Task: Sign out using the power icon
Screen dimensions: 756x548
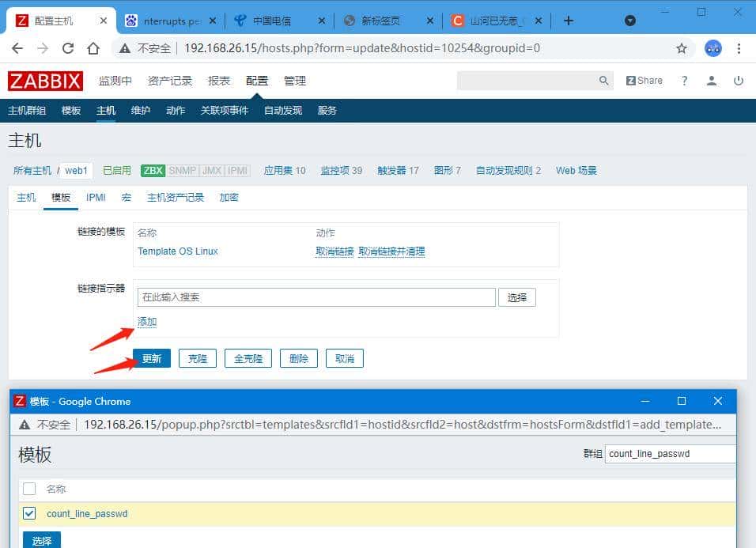Action: [x=738, y=80]
